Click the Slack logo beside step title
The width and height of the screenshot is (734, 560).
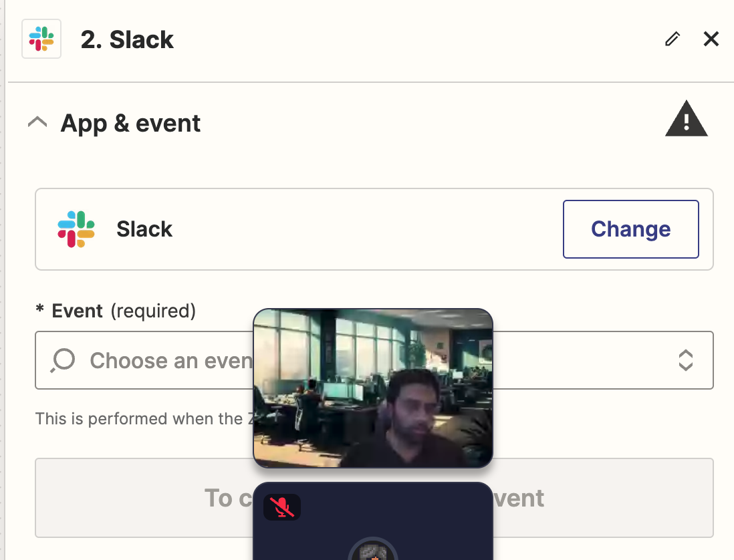[41, 39]
